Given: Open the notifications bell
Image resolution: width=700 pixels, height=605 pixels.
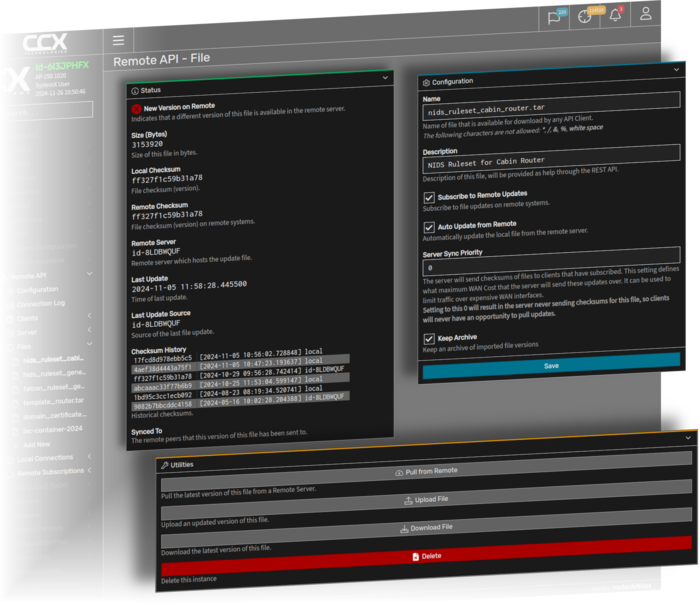Looking at the screenshot, I should [x=615, y=15].
